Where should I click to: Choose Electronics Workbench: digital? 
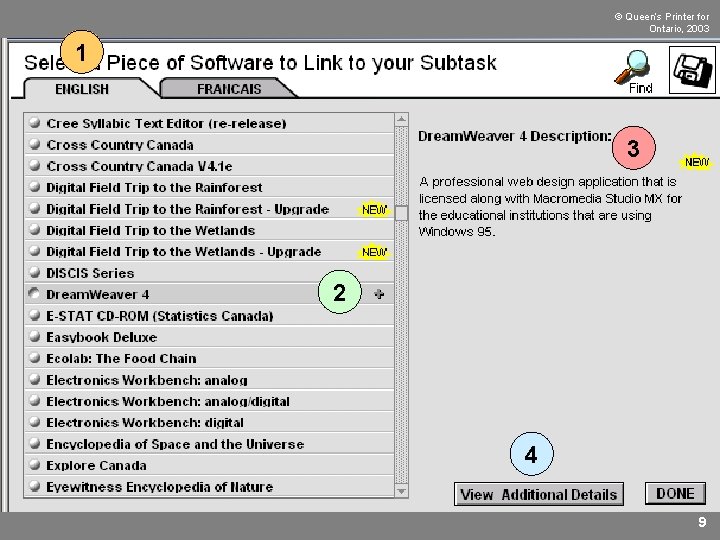click(x=209, y=423)
